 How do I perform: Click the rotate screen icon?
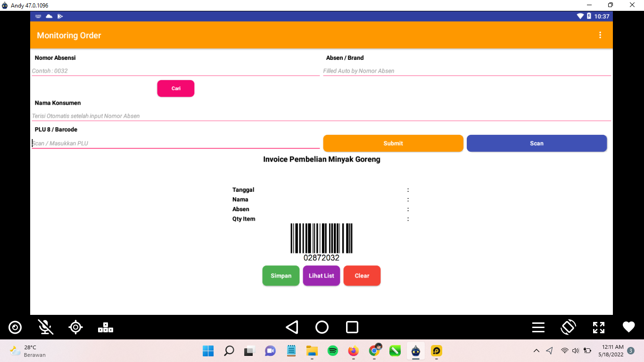(x=568, y=327)
